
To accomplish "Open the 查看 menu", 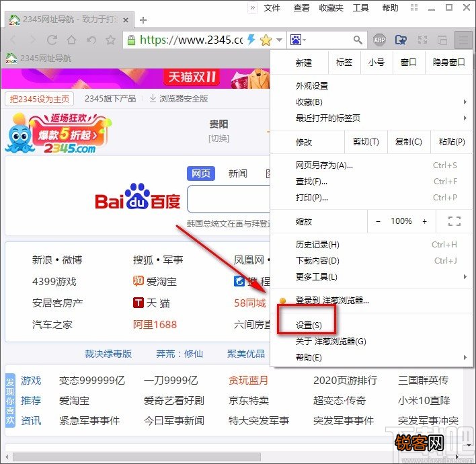I will coord(301,7).
